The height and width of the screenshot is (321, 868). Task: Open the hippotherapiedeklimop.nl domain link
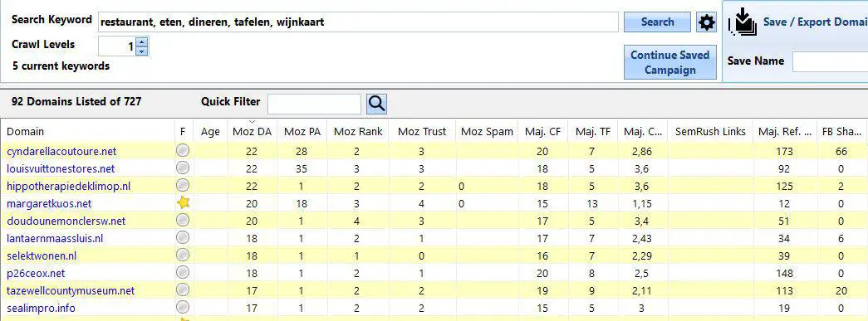(x=69, y=186)
